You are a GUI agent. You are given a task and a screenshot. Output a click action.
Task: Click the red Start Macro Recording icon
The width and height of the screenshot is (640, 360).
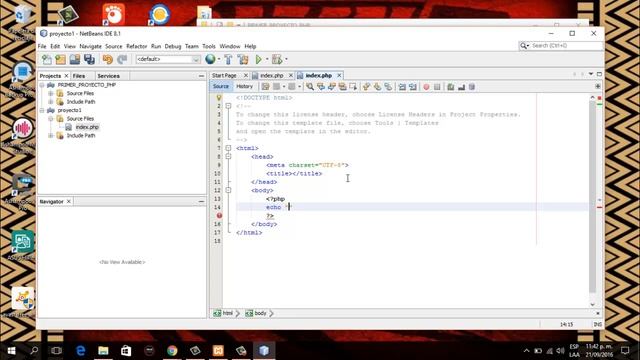[x=426, y=87]
